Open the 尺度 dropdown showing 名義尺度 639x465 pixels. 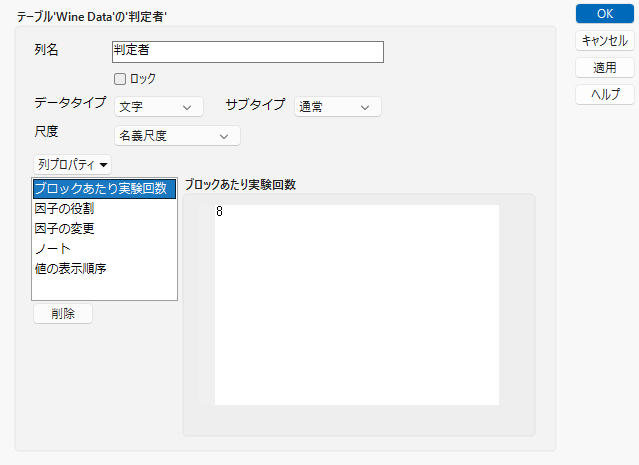[x=177, y=136]
